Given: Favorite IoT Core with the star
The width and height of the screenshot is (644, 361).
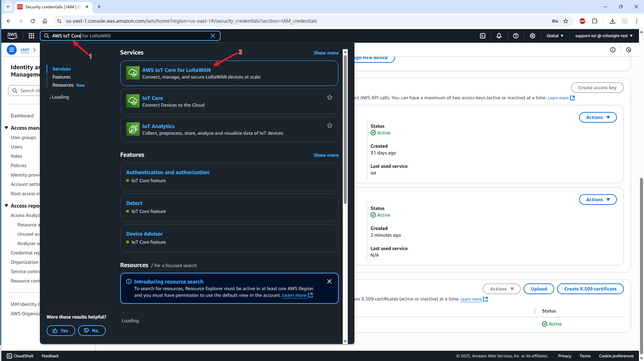Looking at the screenshot, I should [329, 97].
